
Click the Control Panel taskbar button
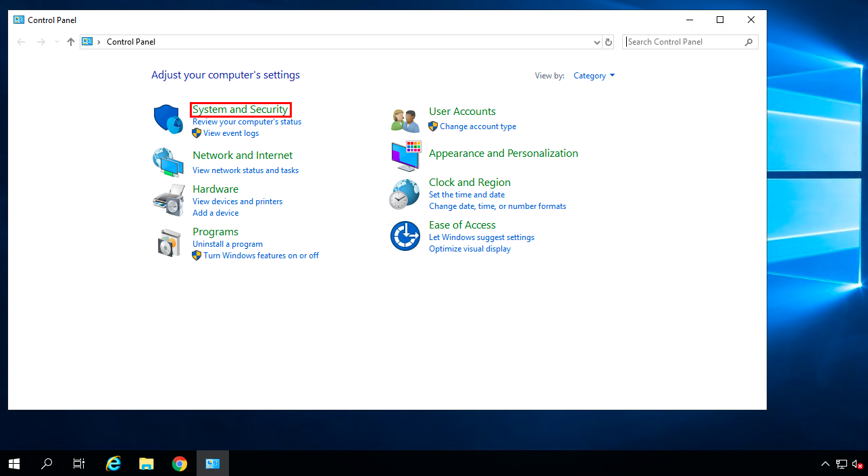(x=213, y=463)
